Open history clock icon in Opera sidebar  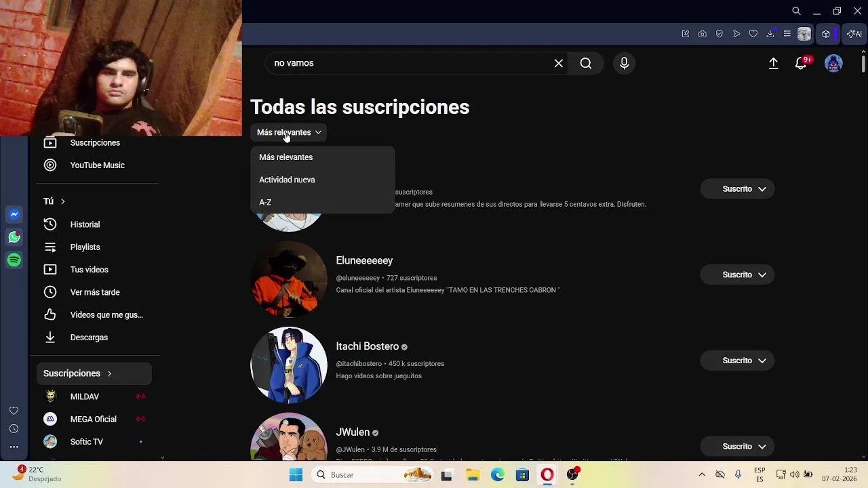pyautogui.click(x=14, y=429)
